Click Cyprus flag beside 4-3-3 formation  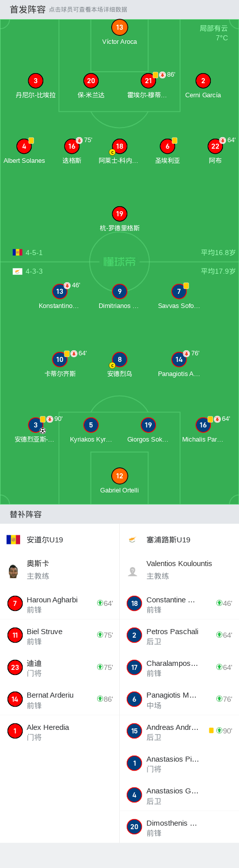click(x=18, y=271)
